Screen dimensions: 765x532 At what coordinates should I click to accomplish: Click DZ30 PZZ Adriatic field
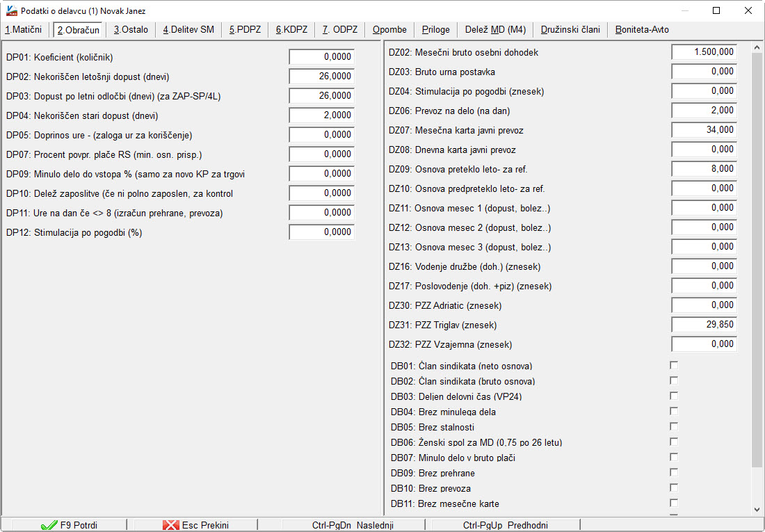(x=704, y=305)
